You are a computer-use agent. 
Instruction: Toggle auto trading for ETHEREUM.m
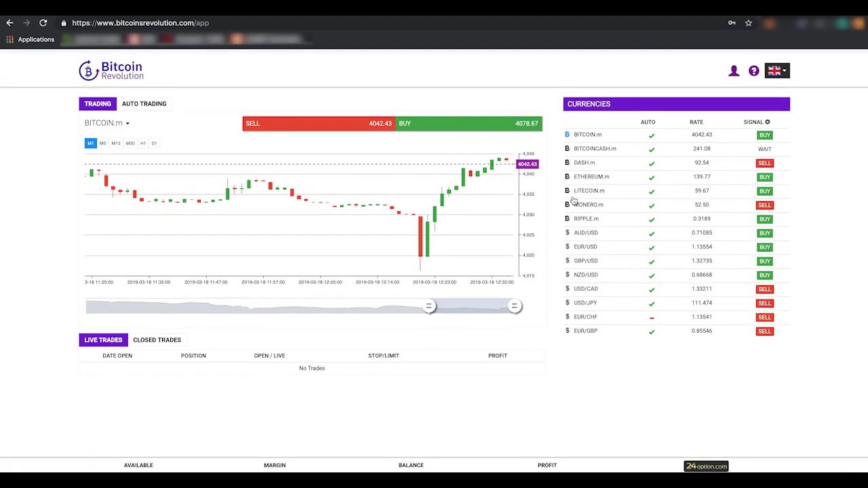[652, 177]
